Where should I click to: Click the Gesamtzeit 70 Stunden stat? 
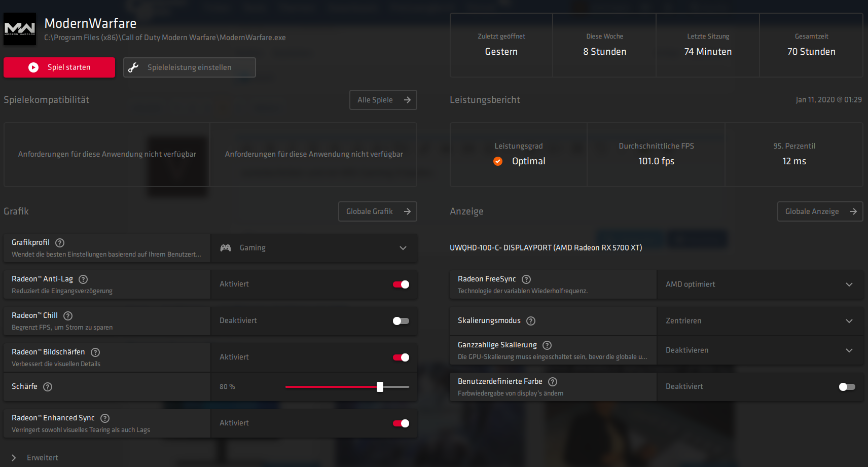811,45
